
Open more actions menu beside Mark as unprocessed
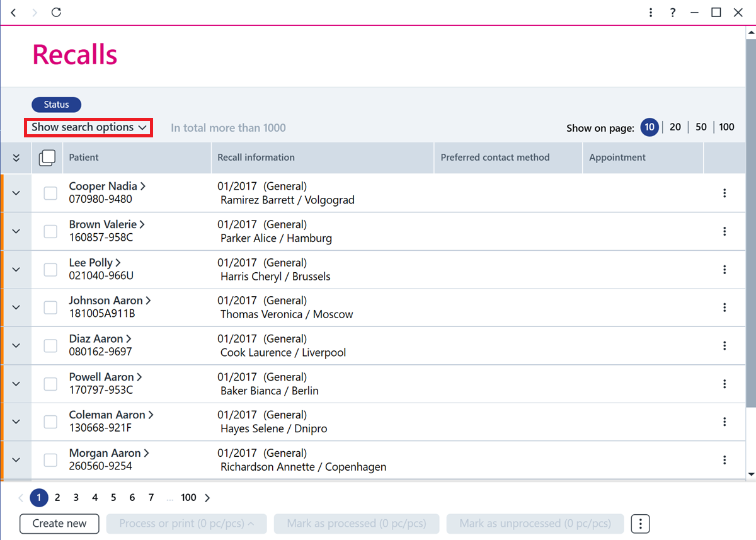pyautogui.click(x=640, y=524)
